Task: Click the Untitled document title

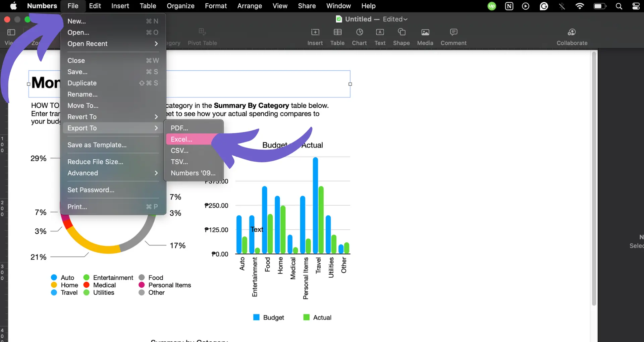Action: (358, 19)
